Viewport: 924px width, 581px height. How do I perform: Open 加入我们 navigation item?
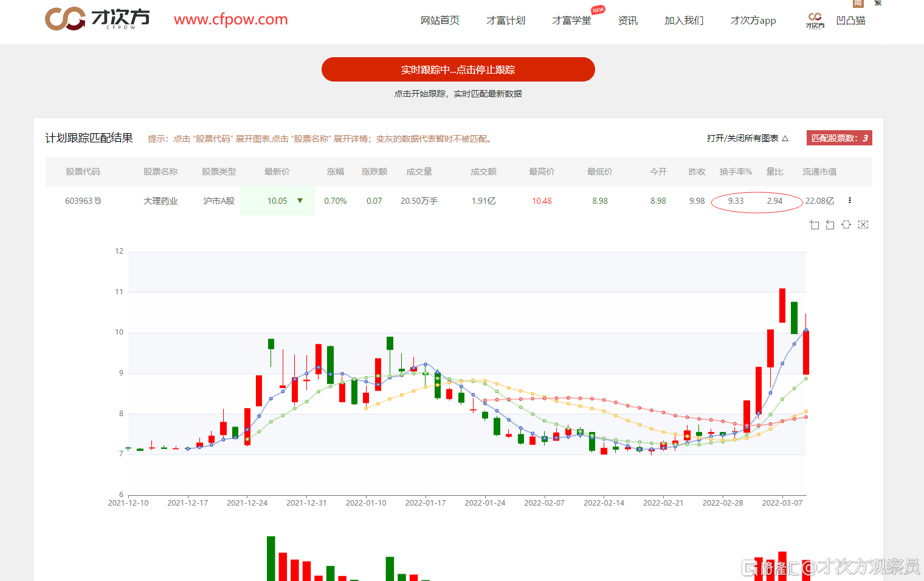(684, 20)
